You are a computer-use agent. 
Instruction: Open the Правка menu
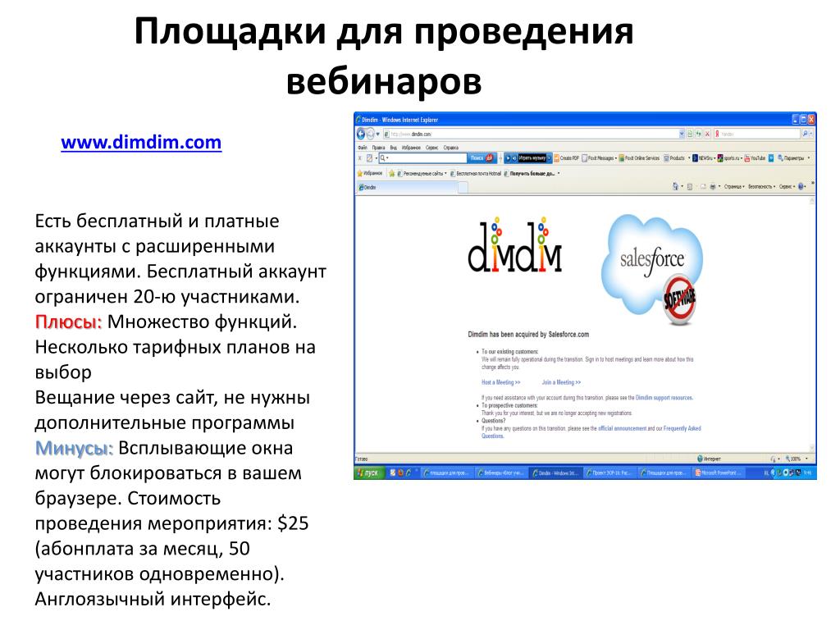[379, 148]
